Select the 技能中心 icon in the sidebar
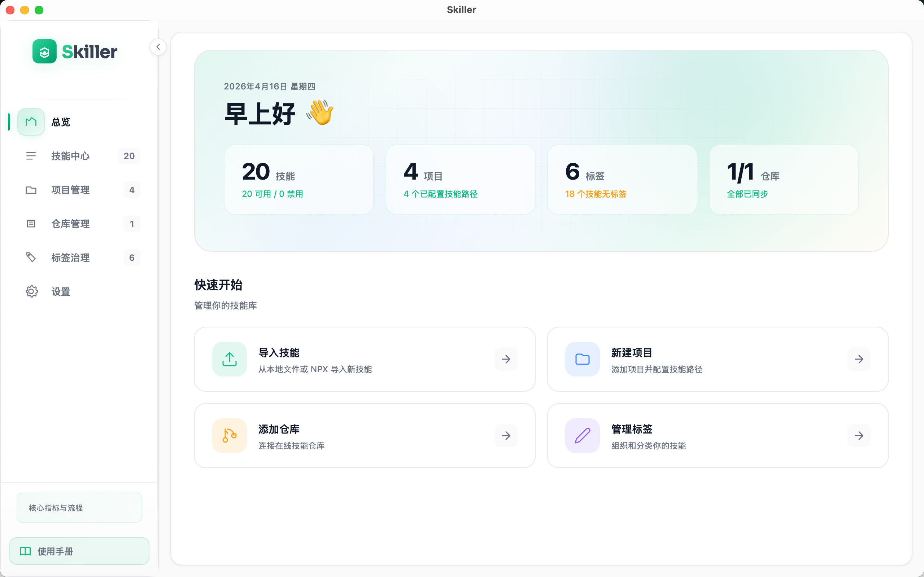The width and height of the screenshot is (924, 577). click(31, 156)
